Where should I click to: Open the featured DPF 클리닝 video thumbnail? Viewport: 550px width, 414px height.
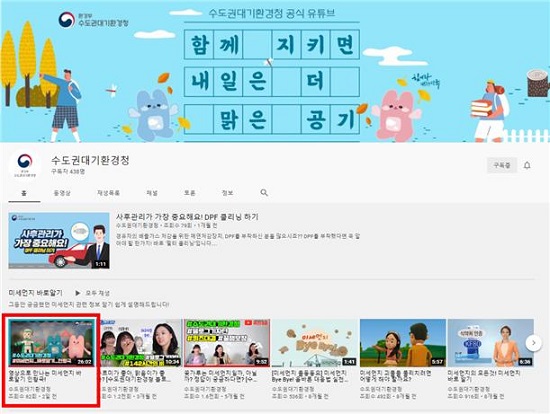click(59, 240)
